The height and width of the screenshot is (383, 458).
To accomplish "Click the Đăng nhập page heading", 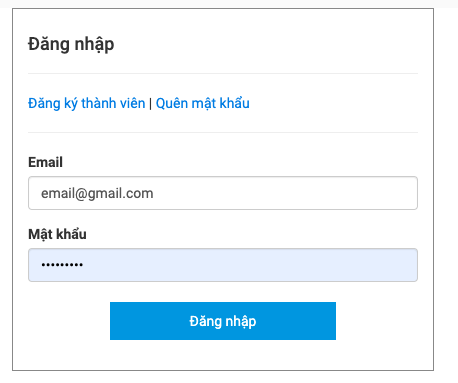I will pos(71,44).
